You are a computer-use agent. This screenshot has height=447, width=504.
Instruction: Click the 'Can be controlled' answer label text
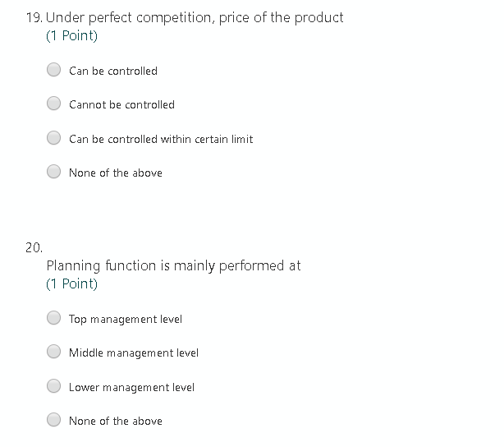(x=113, y=71)
